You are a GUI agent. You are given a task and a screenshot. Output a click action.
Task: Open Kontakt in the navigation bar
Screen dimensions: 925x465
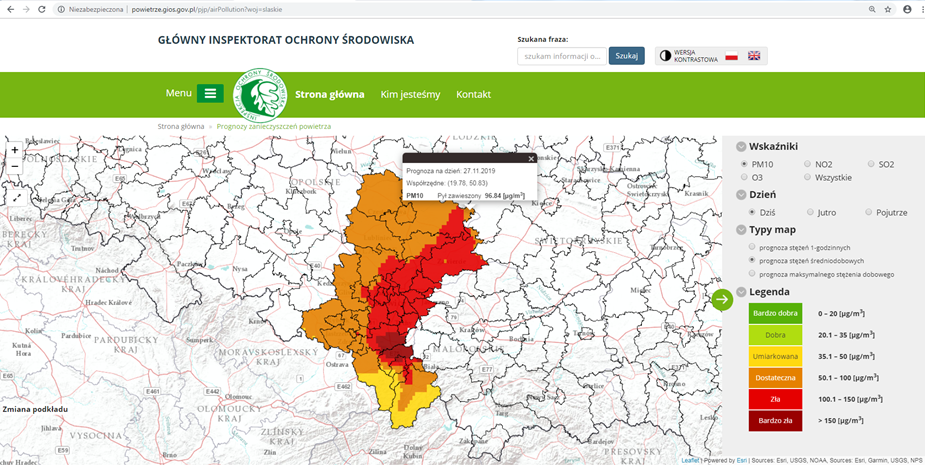click(473, 94)
